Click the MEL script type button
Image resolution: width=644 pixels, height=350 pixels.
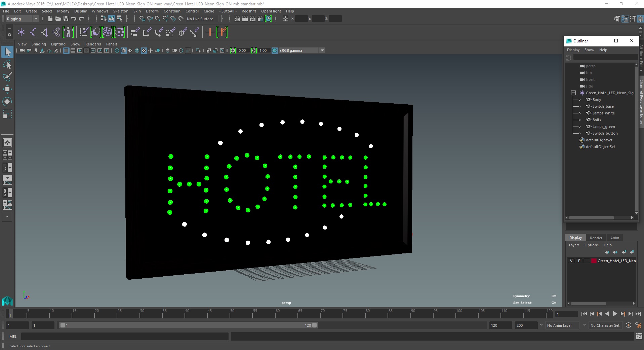coord(13,336)
